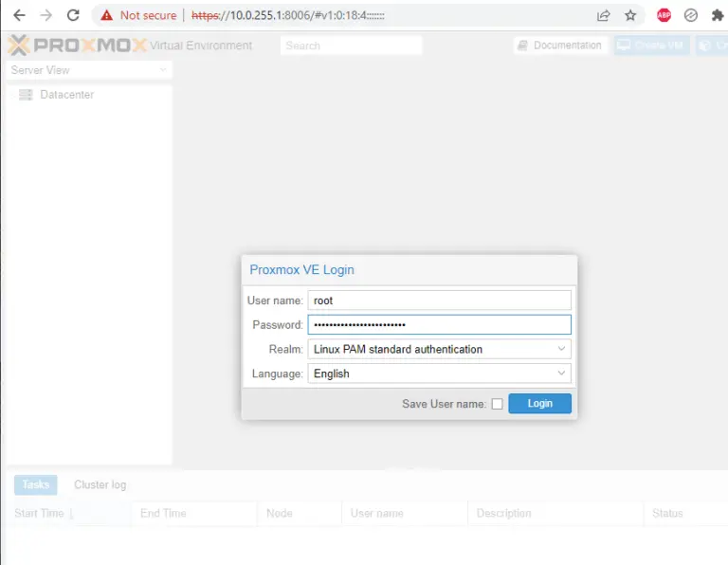Focus the Password field
The image size is (728, 565).
tap(439, 324)
